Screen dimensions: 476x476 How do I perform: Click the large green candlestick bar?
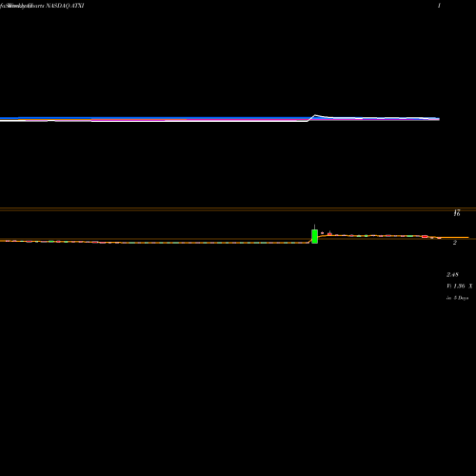tap(315, 236)
